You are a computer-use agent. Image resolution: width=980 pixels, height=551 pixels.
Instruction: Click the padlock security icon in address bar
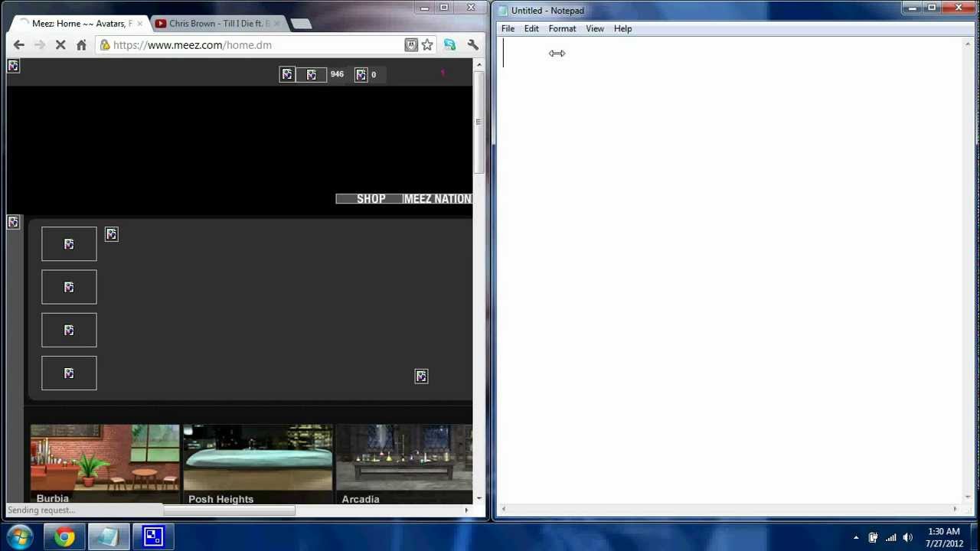(105, 45)
